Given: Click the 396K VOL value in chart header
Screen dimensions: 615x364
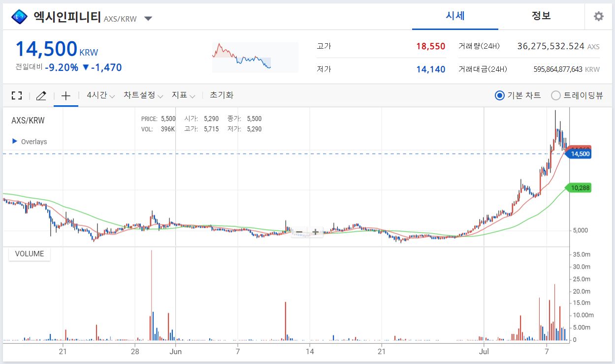Looking at the screenshot, I should (x=167, y=129).
